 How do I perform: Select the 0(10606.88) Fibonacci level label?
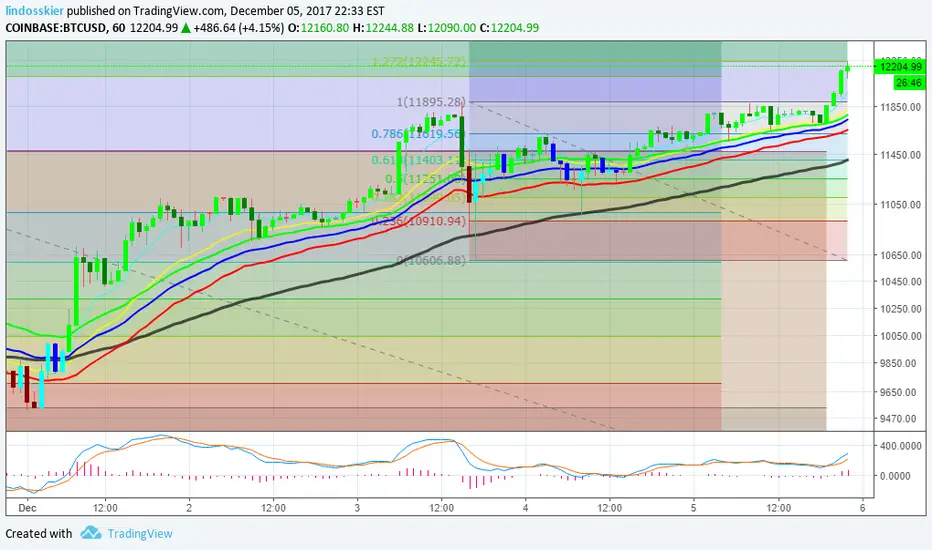pos(432,260)
